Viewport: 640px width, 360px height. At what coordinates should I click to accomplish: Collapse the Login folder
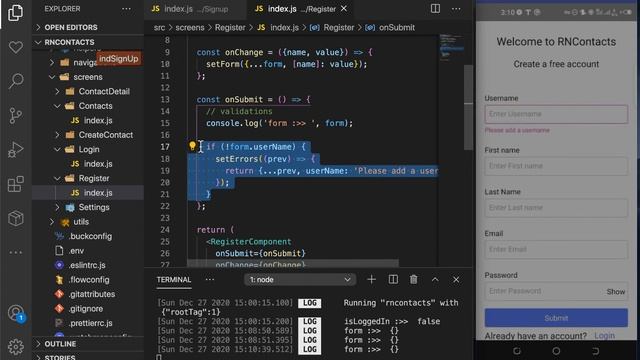click(x=88, y=149)
